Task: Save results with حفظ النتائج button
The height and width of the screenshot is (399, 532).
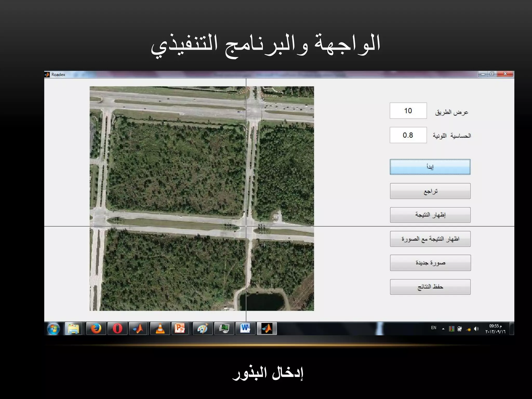Action: 430,287
